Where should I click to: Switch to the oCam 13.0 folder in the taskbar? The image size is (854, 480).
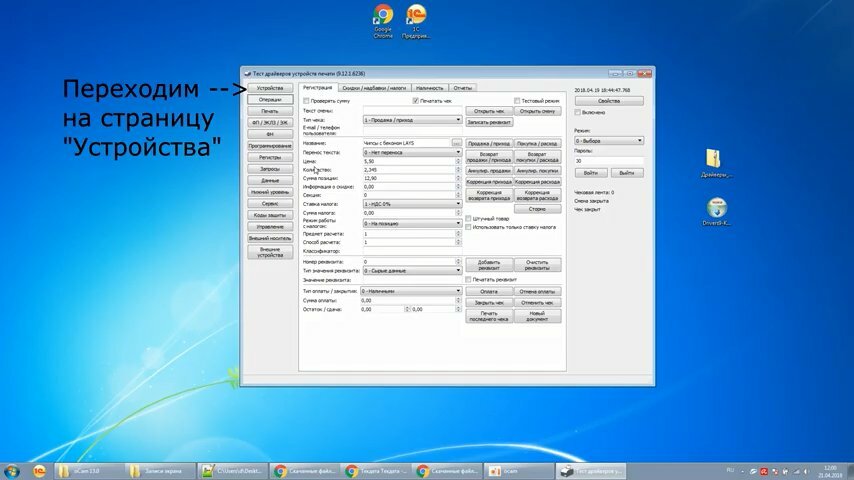(x=88, y=471)
